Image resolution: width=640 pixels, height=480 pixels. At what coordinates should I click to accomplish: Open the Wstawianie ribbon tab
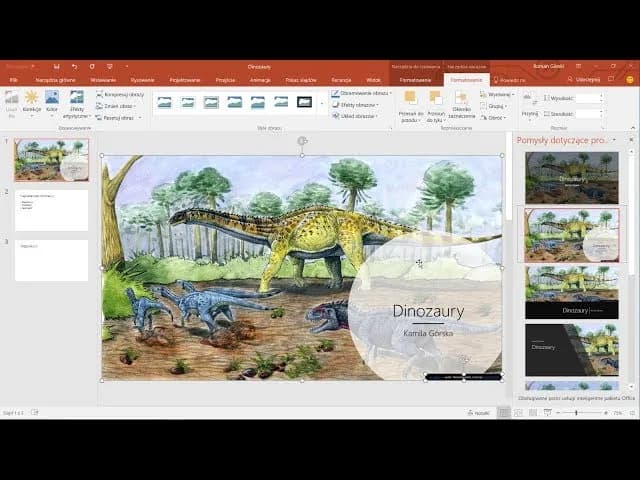pyautogui.click(x=103, y=79)
